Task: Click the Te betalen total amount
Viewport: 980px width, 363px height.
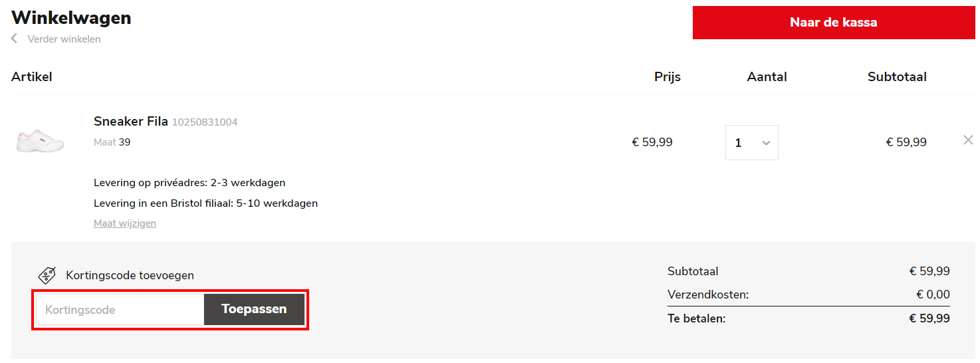Action: 929,318
